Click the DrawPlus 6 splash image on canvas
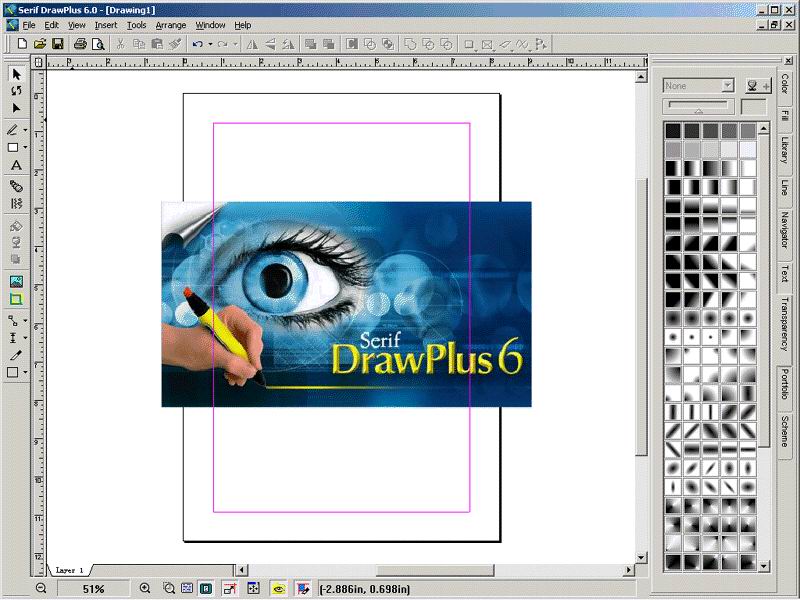The height and width of the screenshot is (600, 800). coord(346,304)
